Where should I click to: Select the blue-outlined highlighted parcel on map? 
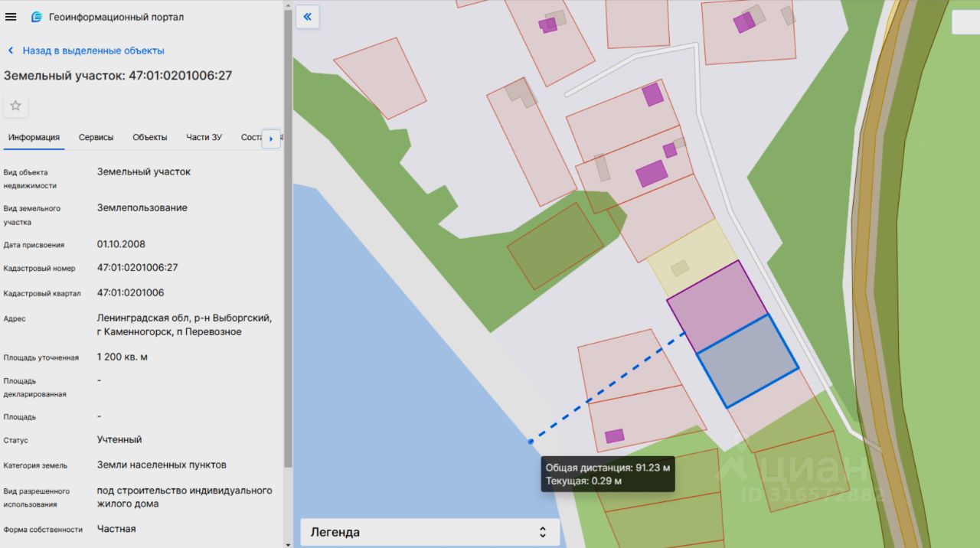[x=747, y=360]
